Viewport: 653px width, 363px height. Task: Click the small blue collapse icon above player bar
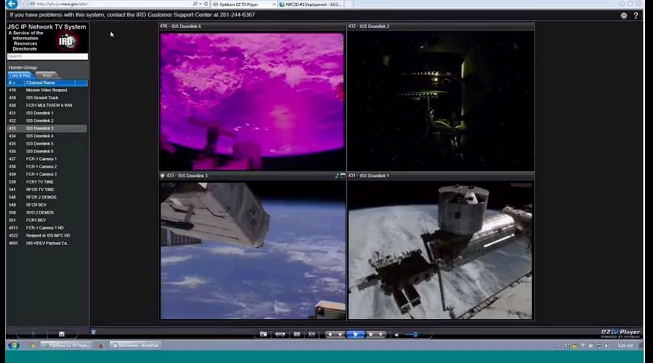pyautogui.click(x=93, y=332)
